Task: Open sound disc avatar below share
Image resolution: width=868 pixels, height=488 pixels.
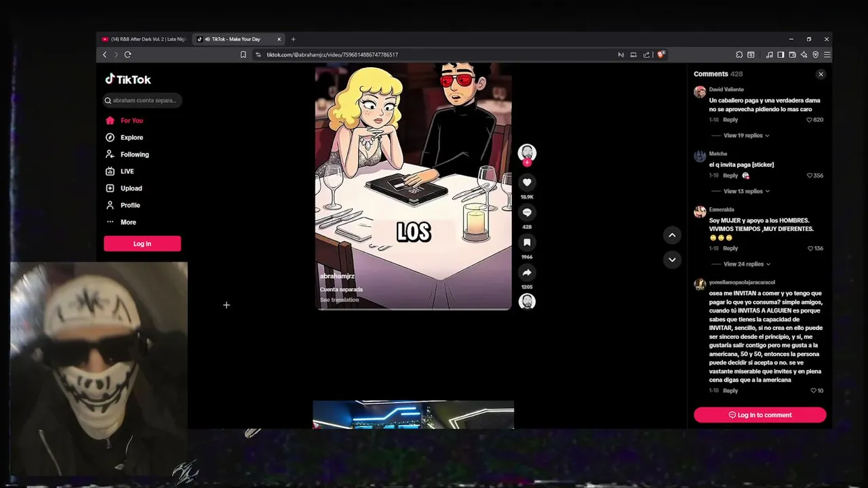Action: [527, 302]
